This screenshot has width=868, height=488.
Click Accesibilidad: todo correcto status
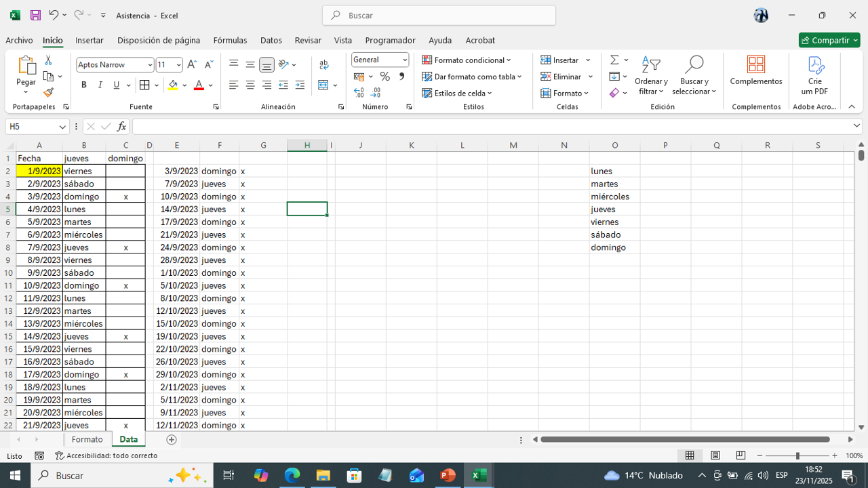click(106, 456)
